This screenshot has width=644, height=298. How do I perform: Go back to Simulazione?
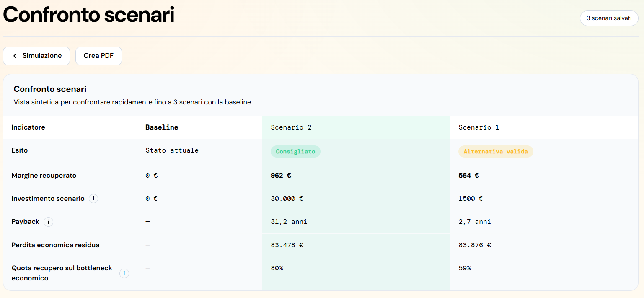(x=36, y=56)
